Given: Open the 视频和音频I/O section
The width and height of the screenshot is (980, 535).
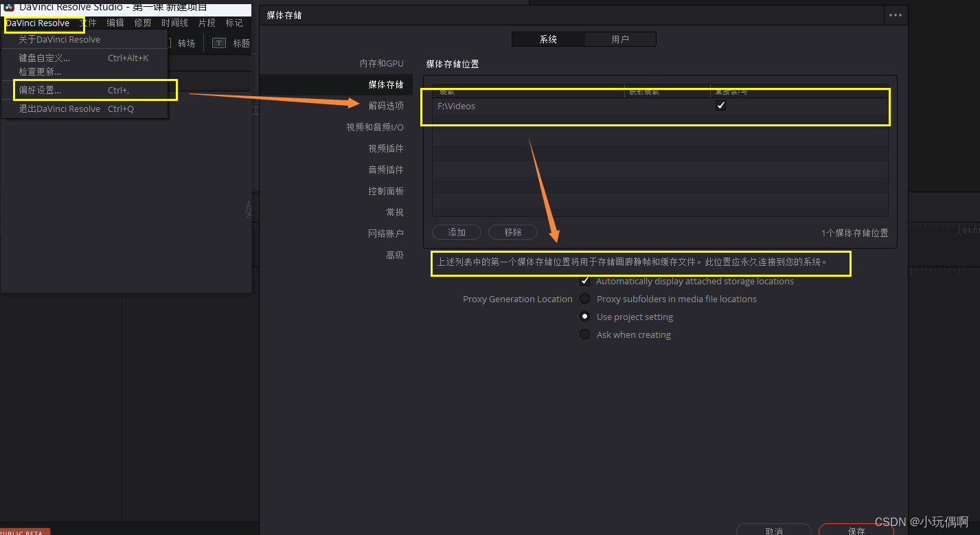Looking at the screenshot, I should coord(375,127).
